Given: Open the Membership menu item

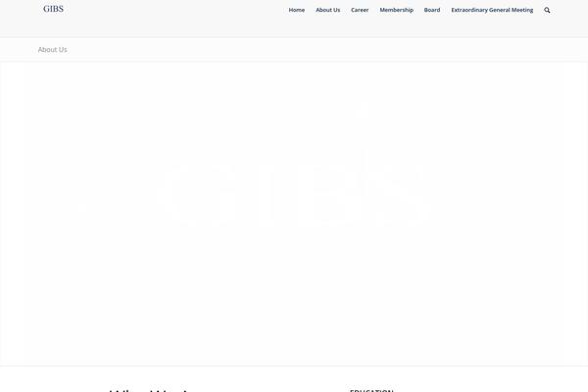Looking at the screenshot, I should coord(396,10).
